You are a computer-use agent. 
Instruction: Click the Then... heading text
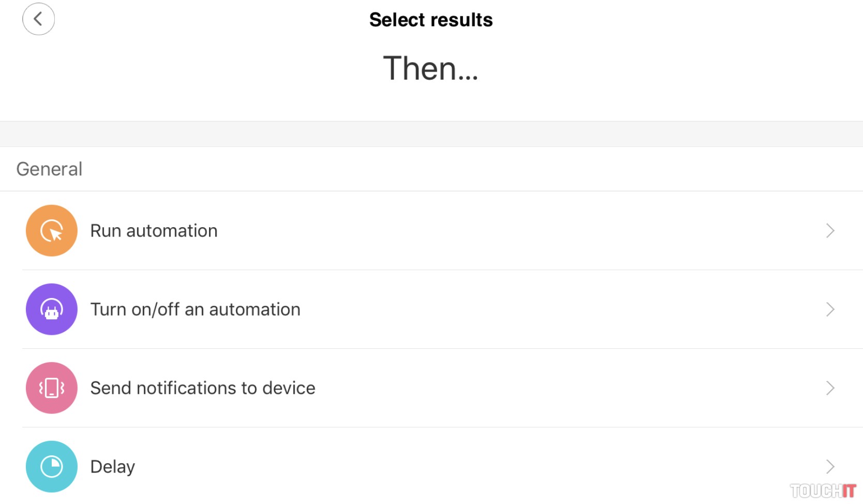430,68
